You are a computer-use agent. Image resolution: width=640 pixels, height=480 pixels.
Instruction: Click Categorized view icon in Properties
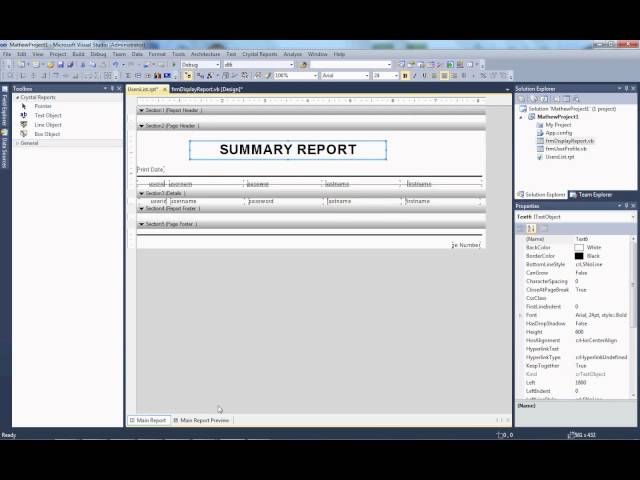click(x=520, y=229)
